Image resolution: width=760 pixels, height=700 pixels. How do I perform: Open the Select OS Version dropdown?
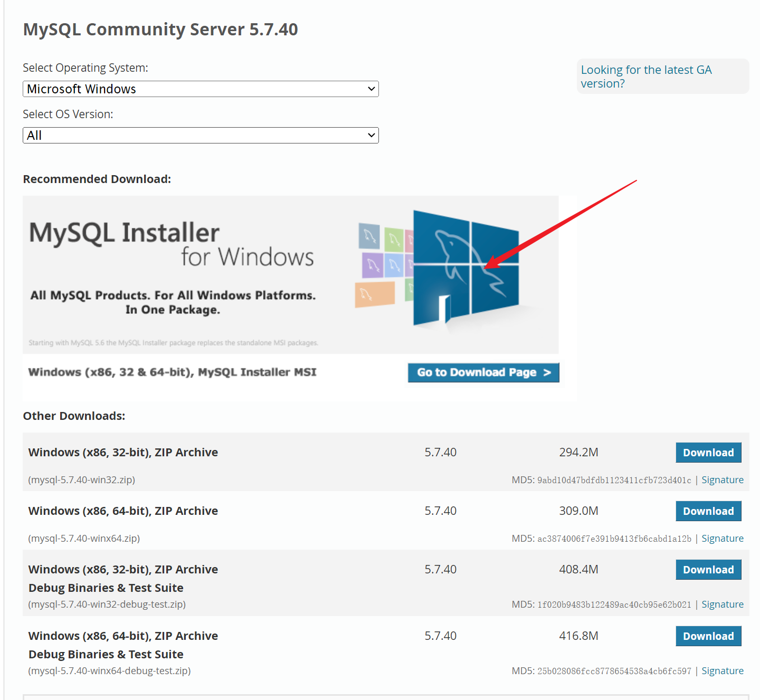(201, 135)
